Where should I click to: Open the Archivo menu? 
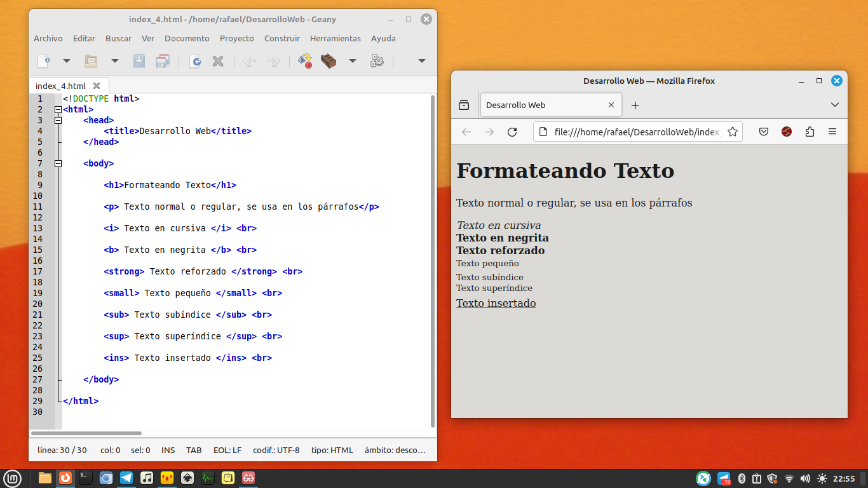pyautogui.click(x=48, y=38)
